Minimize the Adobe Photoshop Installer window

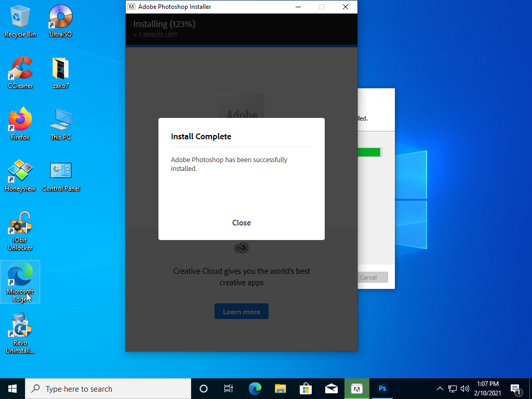click(298, 7)
